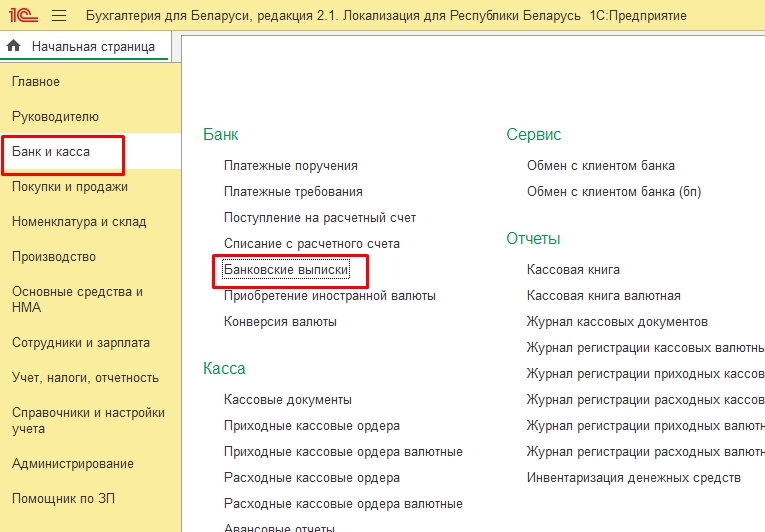Open Кассовая книга валютная report
The width and height of the screenshot is (765, 532).
(604, 296)
